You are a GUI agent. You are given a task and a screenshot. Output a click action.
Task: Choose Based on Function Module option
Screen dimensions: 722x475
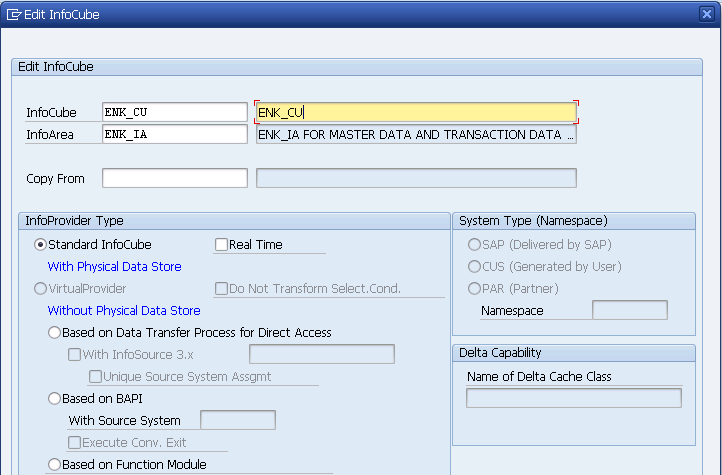pyautogui.click(x=54, y=464)
